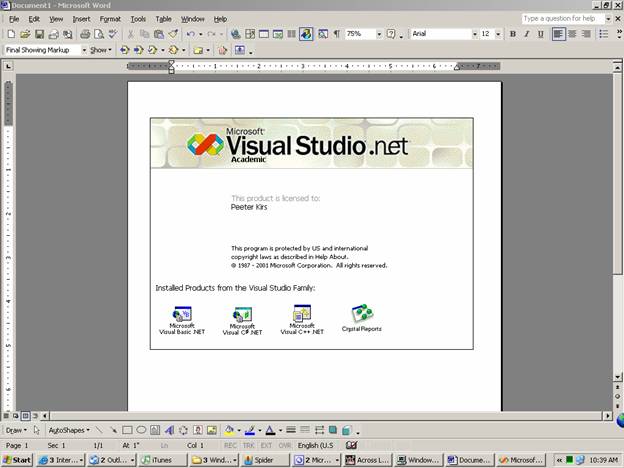Create a new blank document
Image resolution: width=624 pixels, height=468 pixels.
point(11,34)
